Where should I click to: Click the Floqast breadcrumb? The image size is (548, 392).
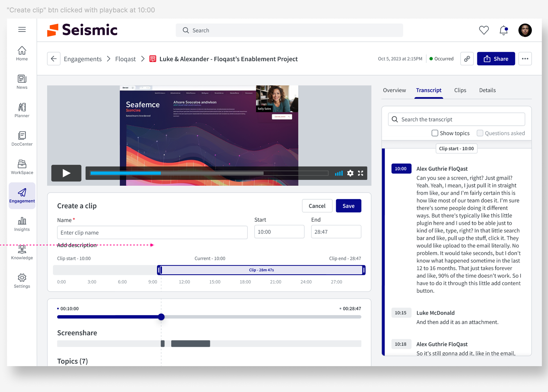(x=125, y=59)
